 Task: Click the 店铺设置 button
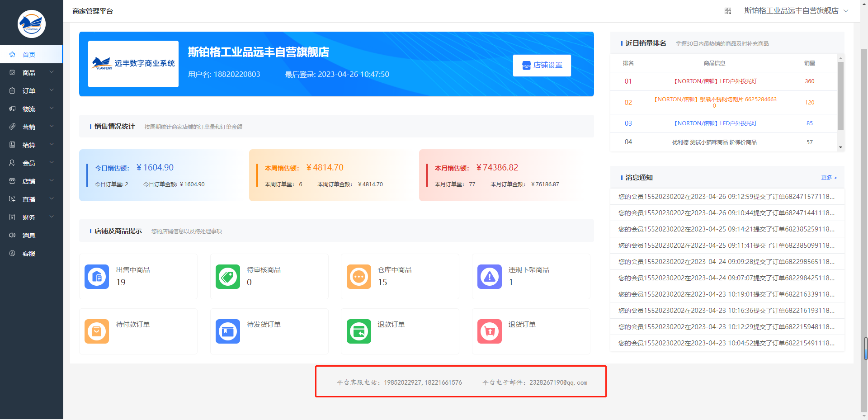[542, 66]
